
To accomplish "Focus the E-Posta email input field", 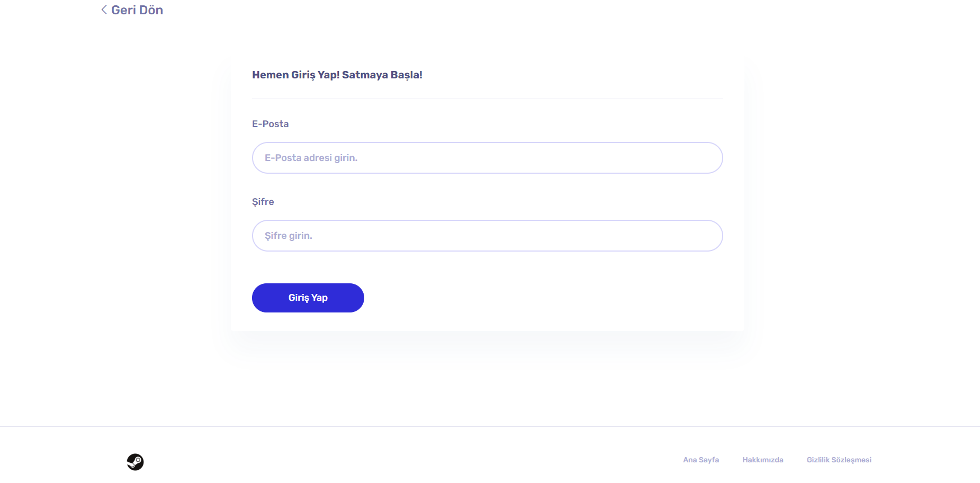I will click(487, 158).
